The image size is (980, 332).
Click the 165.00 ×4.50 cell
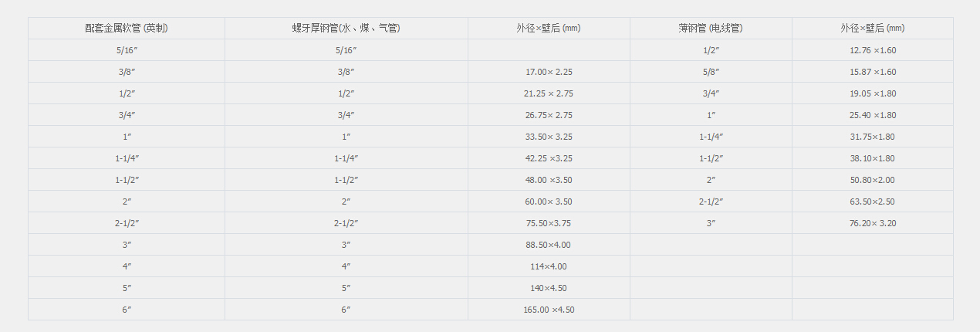pyautogui.click(x=549, y=310)
